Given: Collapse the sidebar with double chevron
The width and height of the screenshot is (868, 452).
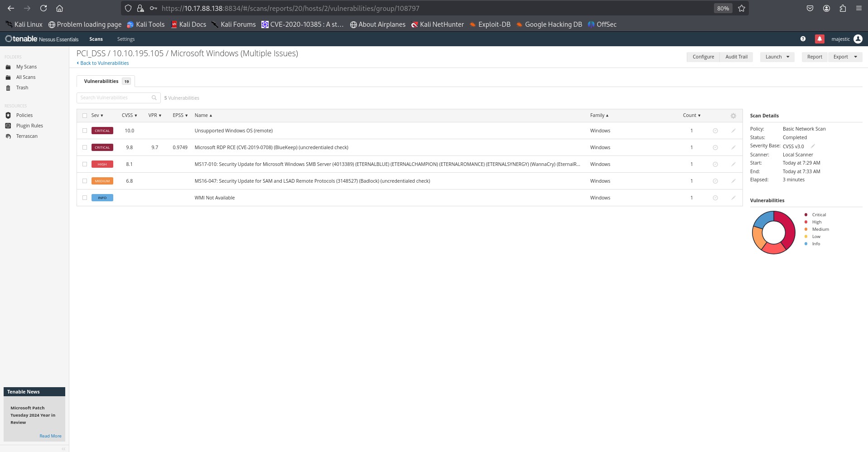Looking at the screenshot, I should [x=63, y=449].
